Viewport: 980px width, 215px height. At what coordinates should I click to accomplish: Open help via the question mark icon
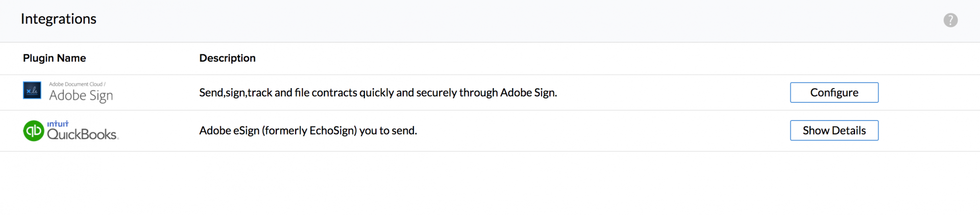click(950, 20)
